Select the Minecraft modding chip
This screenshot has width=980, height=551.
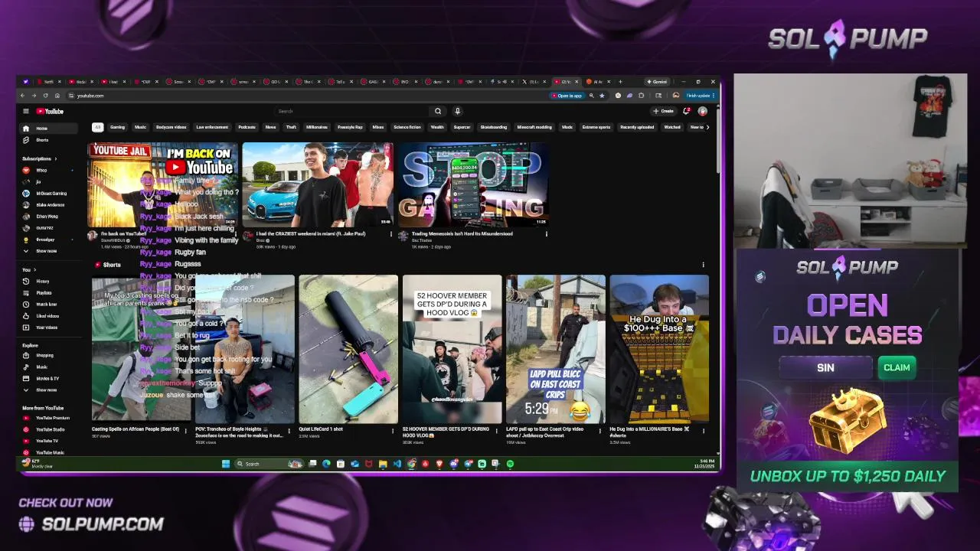click(534, 127)
